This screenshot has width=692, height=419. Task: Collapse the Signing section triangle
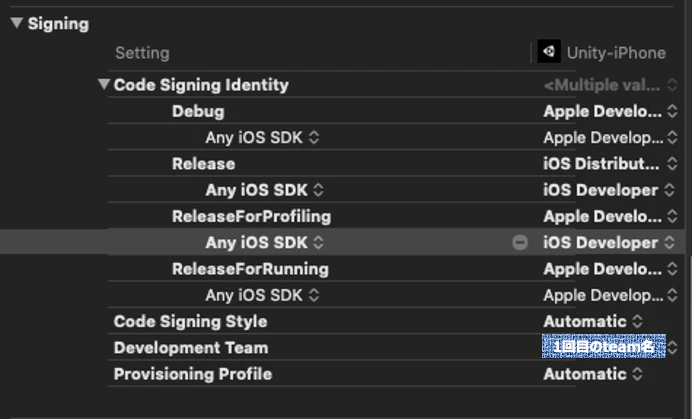(16, 23)
